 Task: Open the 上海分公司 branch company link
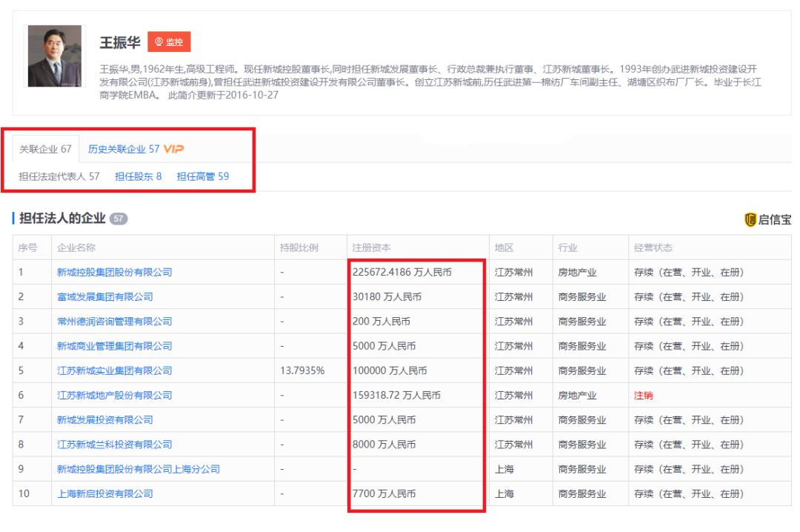point(139,469)
